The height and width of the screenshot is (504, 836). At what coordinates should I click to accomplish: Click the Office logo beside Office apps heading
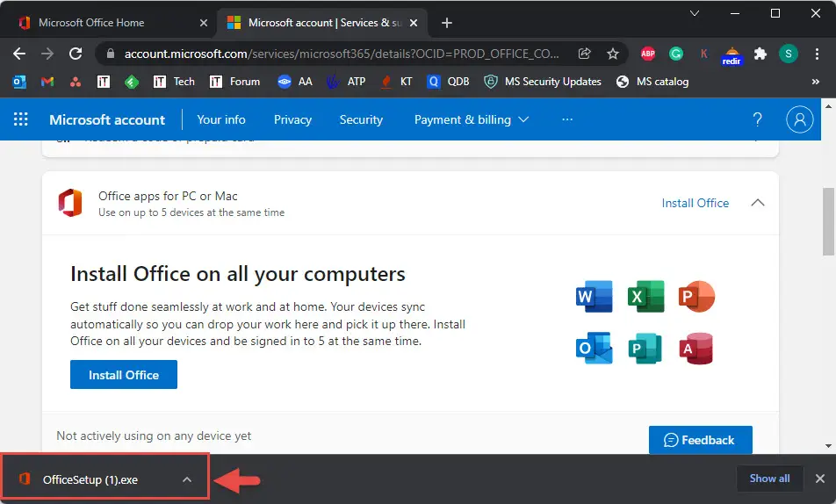tap(70, 203)
